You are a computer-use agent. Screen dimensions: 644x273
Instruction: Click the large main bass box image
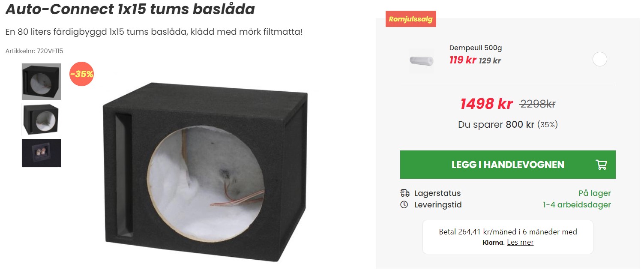click(206, 171)
